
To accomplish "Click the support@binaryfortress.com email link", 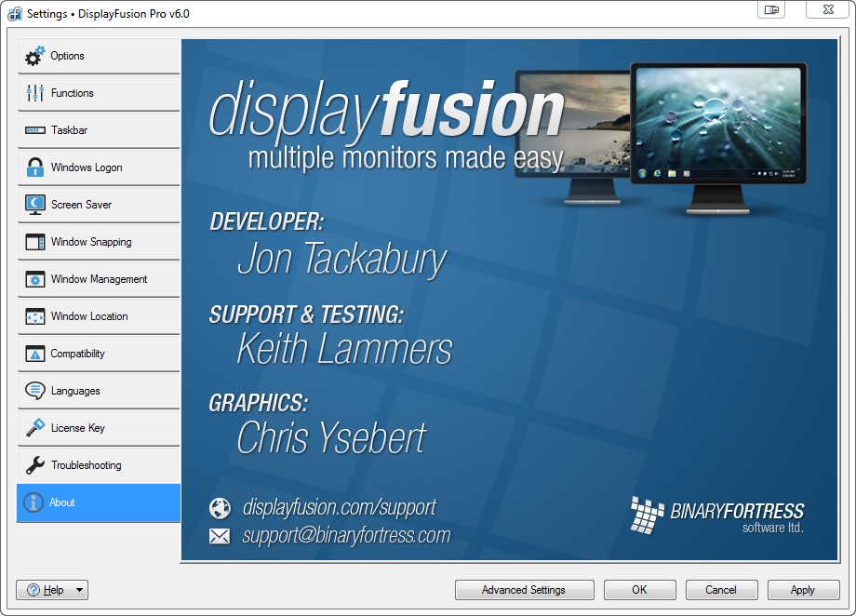I will [347, 536].
